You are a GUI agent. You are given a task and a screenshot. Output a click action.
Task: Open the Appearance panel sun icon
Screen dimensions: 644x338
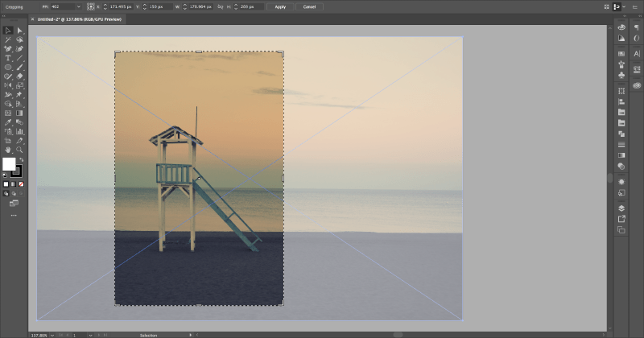pyautogui.click(x=621, y=182)
